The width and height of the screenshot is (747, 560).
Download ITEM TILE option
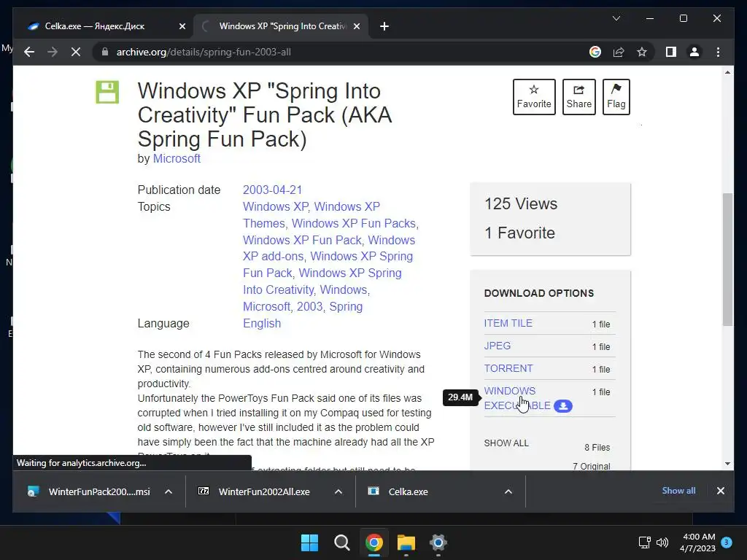tap(508, 323)
